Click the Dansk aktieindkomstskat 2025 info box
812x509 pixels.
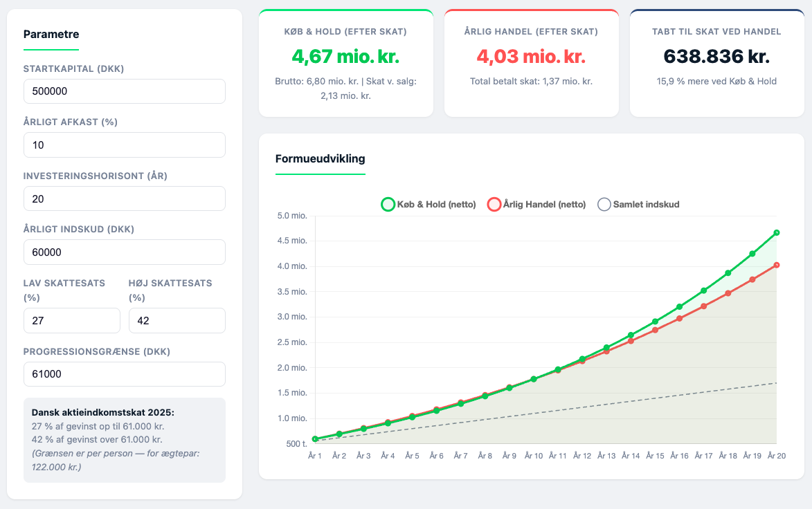coord(125,441)
